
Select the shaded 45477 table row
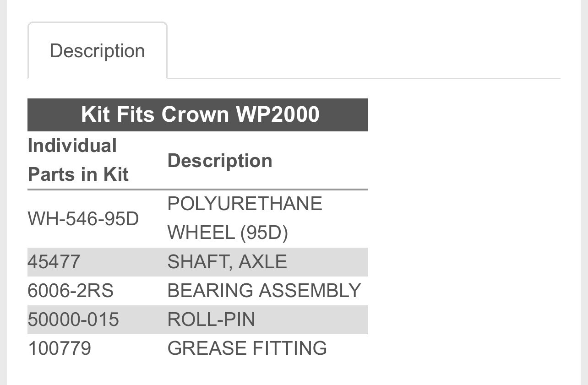tap(198, 262)
